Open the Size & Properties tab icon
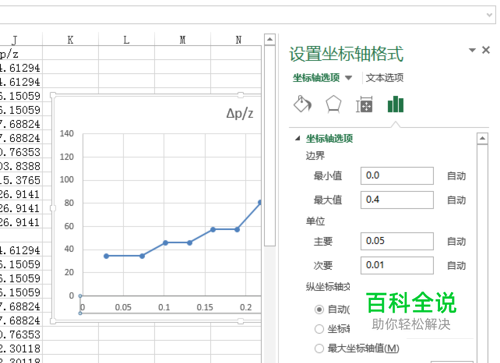 (x=364, y=104)
